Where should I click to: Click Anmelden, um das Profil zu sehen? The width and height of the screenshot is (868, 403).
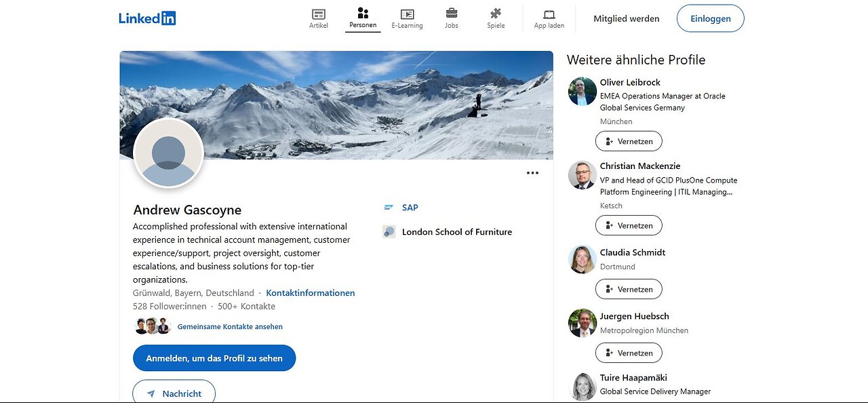click(x=214, y=358)
